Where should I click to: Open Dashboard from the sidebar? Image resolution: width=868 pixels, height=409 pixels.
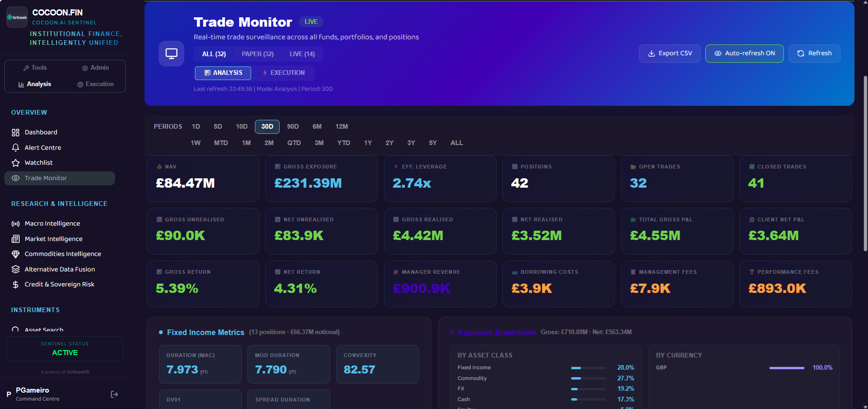click(x=59, y=132)
